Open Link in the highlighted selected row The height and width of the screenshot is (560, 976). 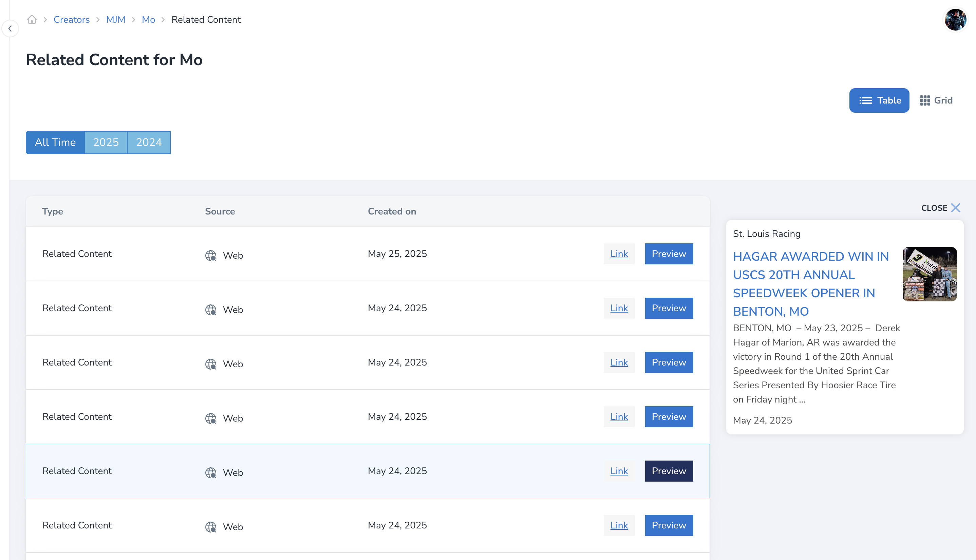pos(619,471)
